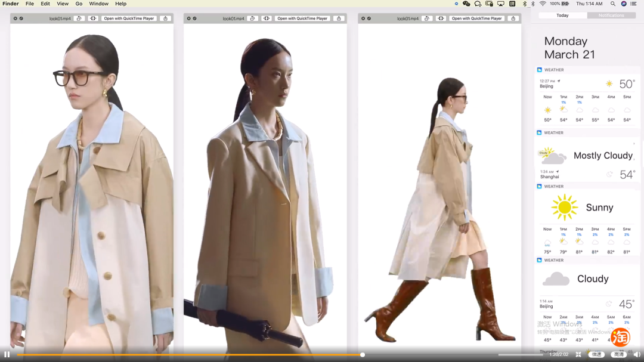Click Open with QuickTime Player in the right window
This screenshot has width=644, height=362.
[x=476, y=18]
